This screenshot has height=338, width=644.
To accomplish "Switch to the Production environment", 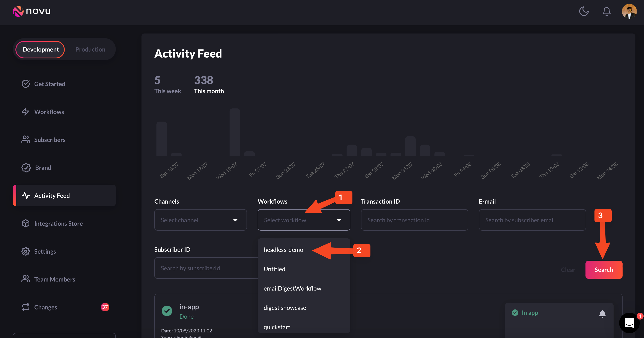I will (x=90, y=49).
